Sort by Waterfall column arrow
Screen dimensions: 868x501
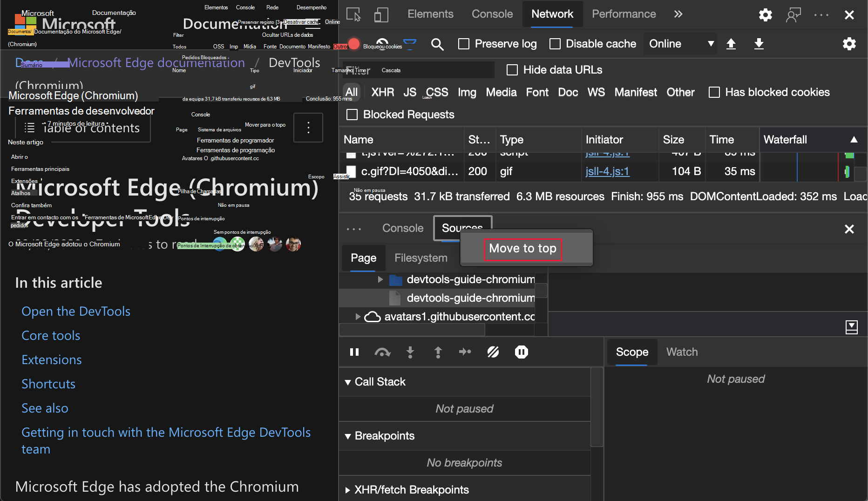click(854, 140)
